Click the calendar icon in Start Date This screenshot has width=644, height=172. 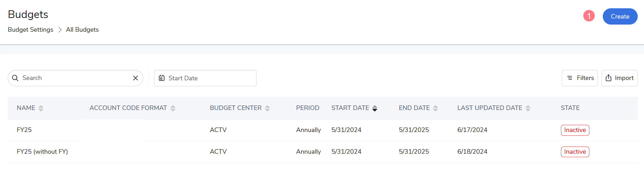162,78
